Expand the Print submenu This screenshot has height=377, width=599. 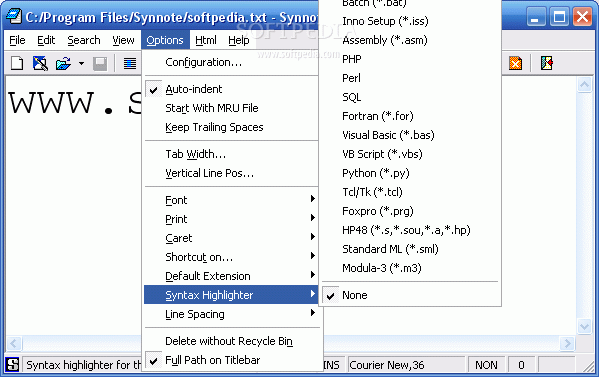click(232, 219)
